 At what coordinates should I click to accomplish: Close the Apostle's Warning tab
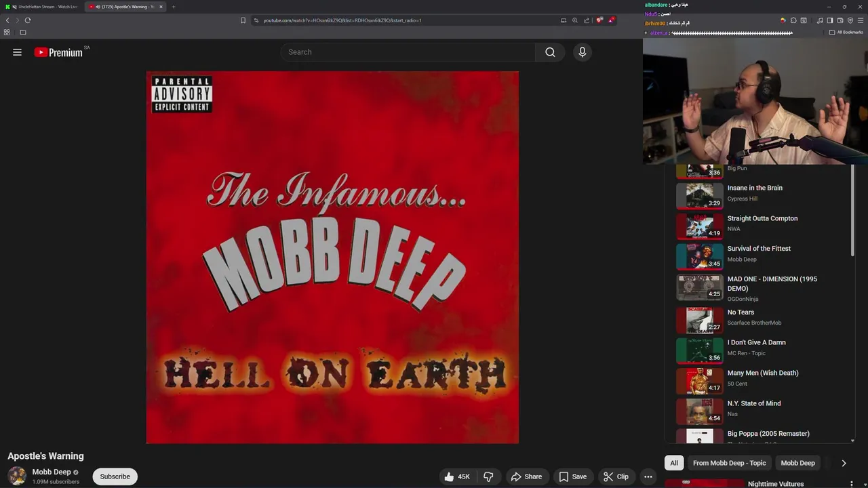161,7
